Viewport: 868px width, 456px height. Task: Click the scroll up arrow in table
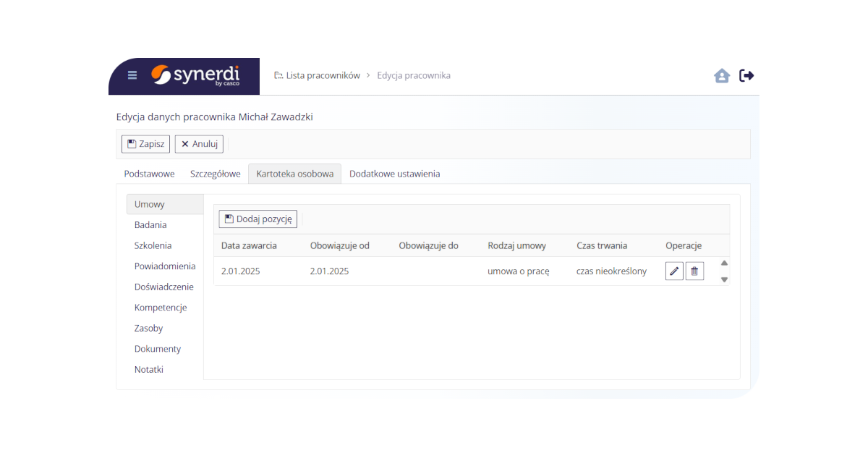[724, 263]
